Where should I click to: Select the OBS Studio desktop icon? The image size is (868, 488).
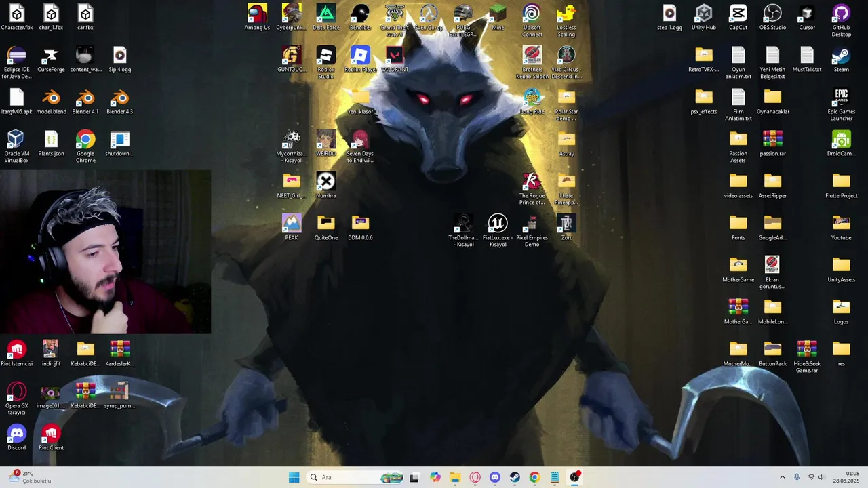pyautogui.click(x=772, y=18)
